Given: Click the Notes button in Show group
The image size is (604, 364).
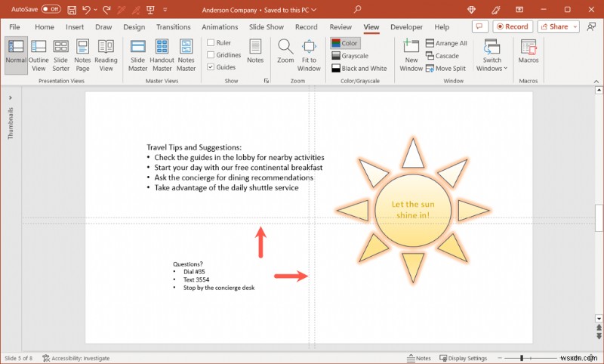Looking at the screenshot, I should click(255, 51).
